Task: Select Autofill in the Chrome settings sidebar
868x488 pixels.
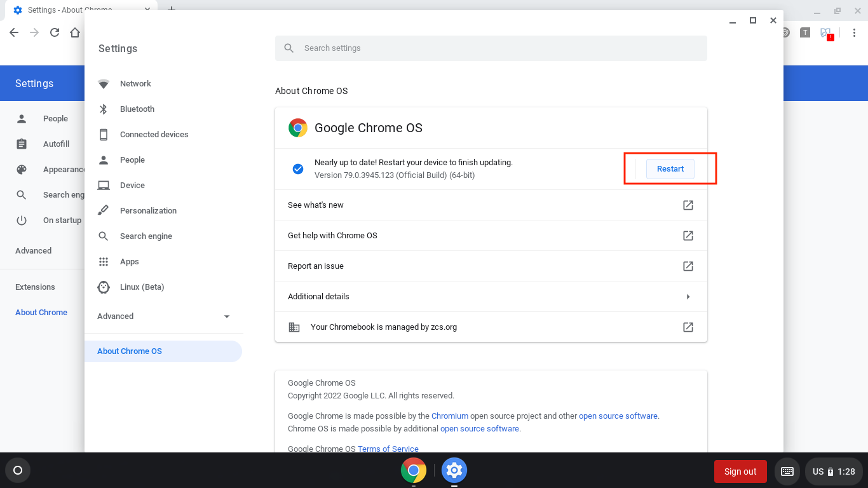Action: 56,144
